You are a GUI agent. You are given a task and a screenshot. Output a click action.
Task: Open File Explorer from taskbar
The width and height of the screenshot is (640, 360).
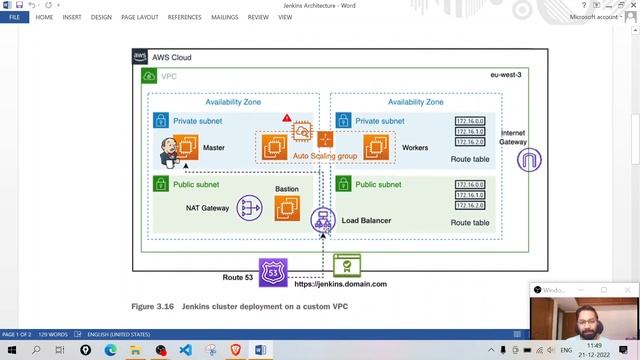[136, 350]
